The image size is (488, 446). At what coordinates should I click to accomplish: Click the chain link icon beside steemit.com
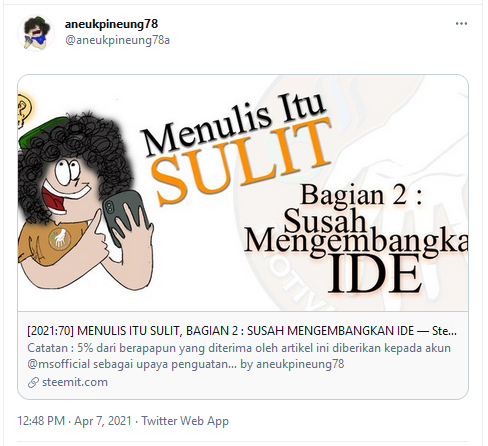pyautogui.click(x=33, y=382)
